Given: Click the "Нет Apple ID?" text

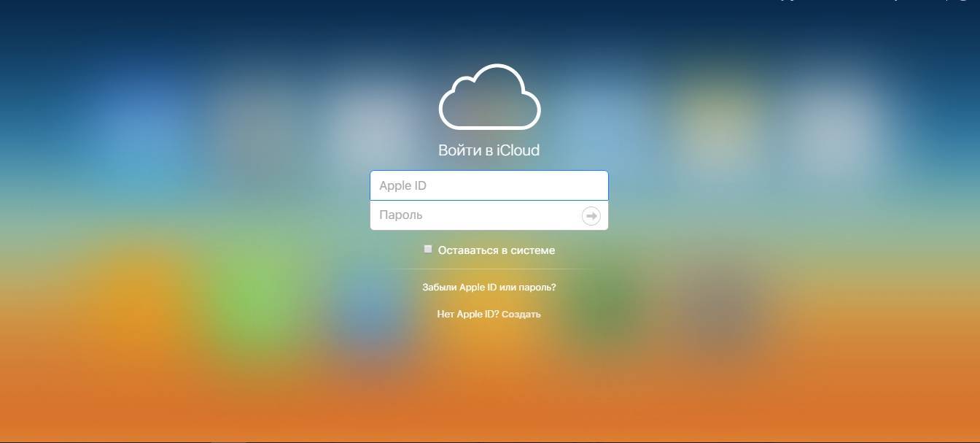Looking at the screenshot, I should click(x=467, y=315).
